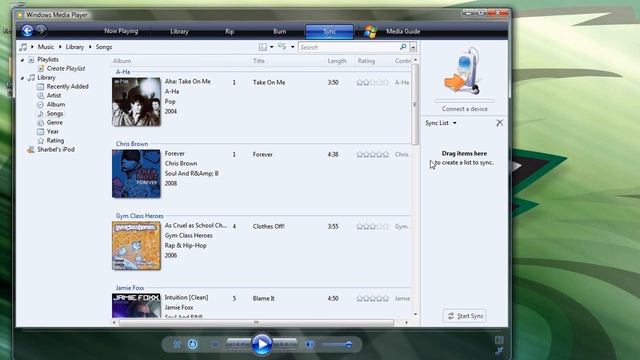Screen dimensions: 640x360
Task: Open the Rip tab
Action: (229, 31)
